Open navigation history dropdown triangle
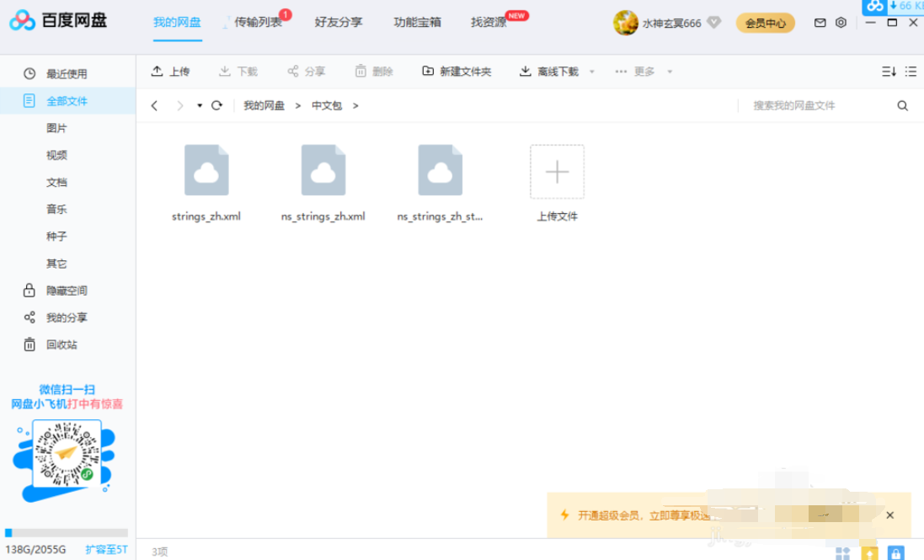The width and height of the screenshot is (924, 560). coord(200,105)
